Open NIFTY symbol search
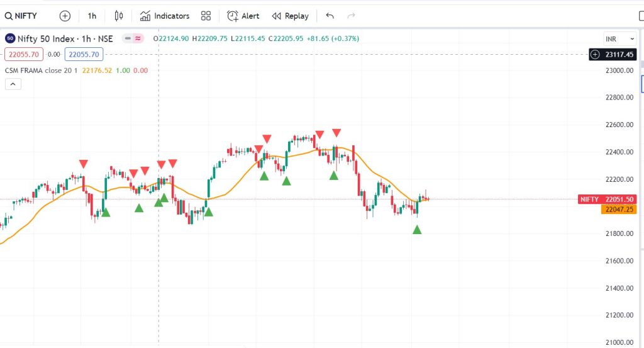Viewport: 644px width, 348px height. point(21,16)
